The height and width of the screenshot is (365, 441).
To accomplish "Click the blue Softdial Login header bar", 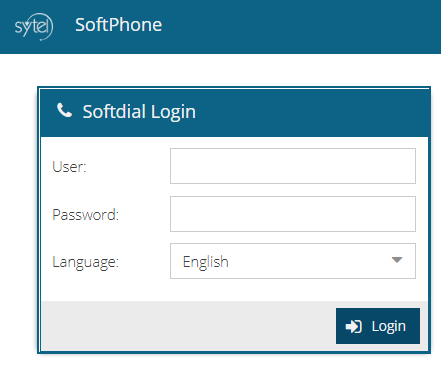I will (234, 112).
